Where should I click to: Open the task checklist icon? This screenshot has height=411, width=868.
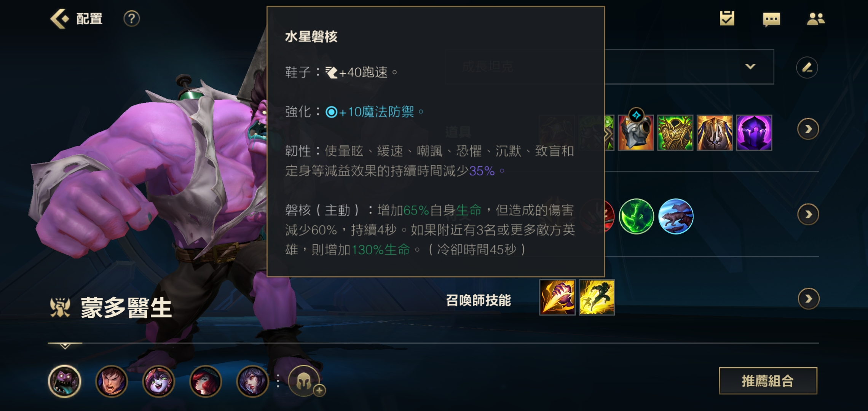727,18
